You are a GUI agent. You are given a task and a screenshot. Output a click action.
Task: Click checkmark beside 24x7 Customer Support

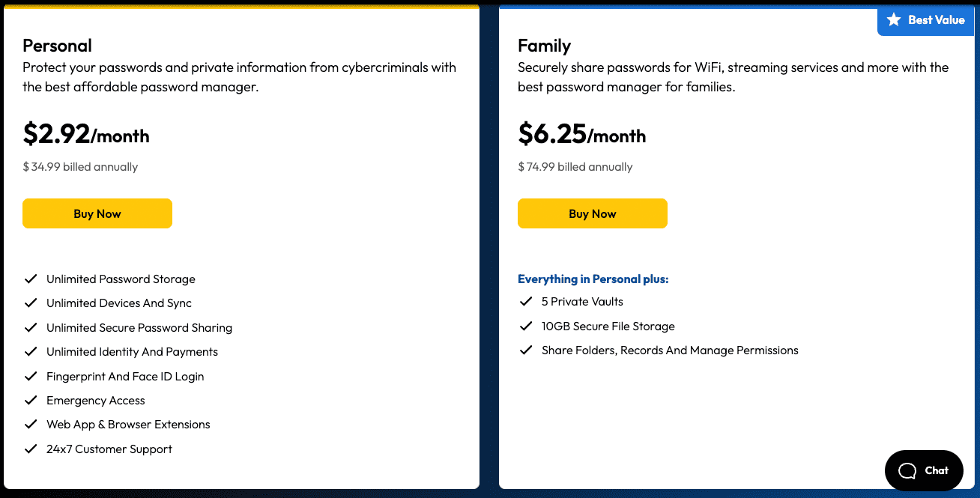tap(31, 449)
